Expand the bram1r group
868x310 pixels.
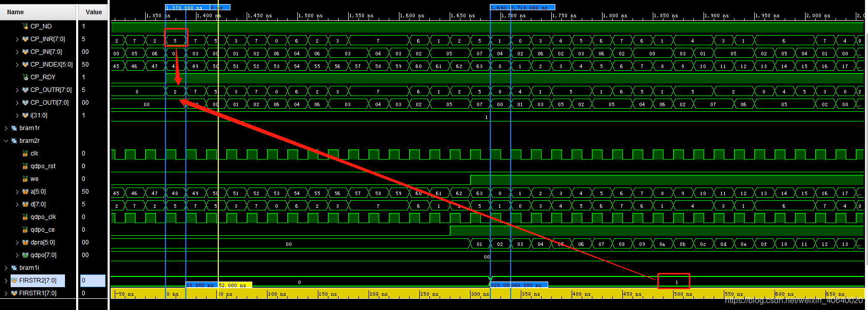pyautogui.click(x=6, y=128)
